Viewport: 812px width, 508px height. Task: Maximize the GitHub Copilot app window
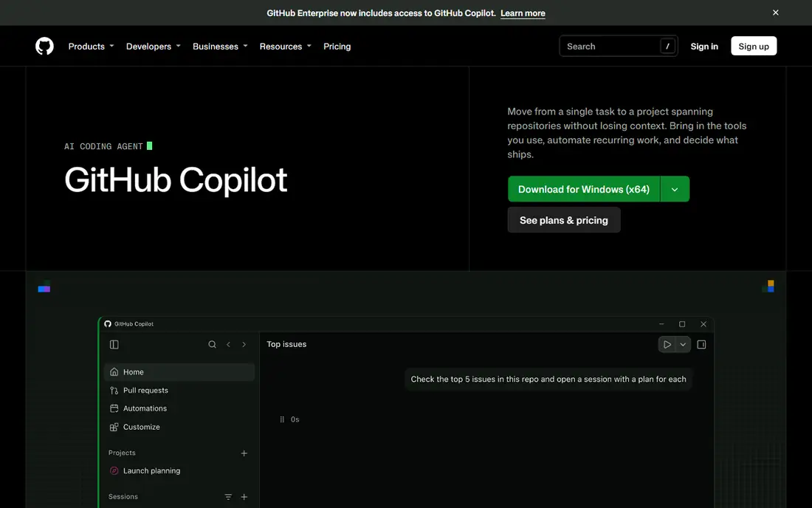tap(682, 324)
